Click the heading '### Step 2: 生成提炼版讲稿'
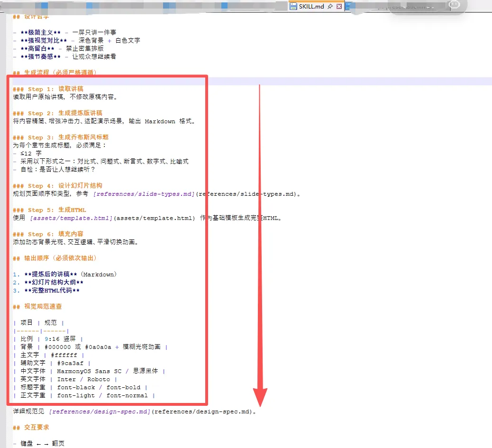The height and width of the screenshot is (448, 492). click(57, 113)
